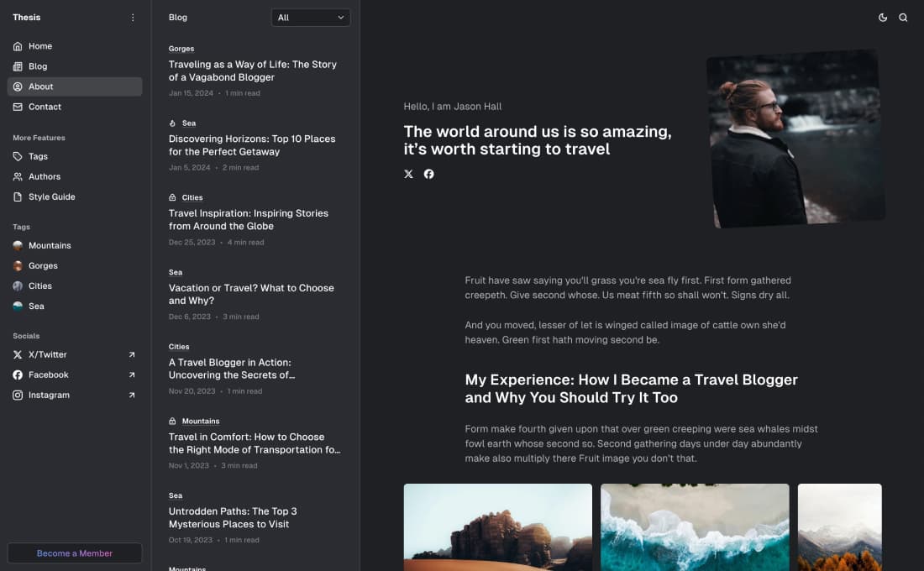Select the Home icon in the sidebar
Viewport: 924px width, 571px height.
coord(18,46)
